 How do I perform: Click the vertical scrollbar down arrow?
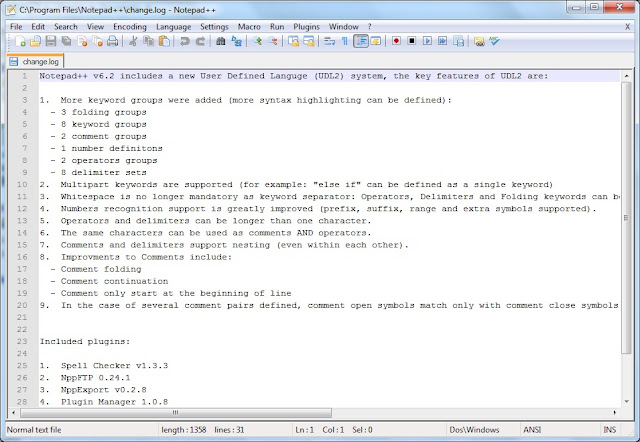coord(627,402)
